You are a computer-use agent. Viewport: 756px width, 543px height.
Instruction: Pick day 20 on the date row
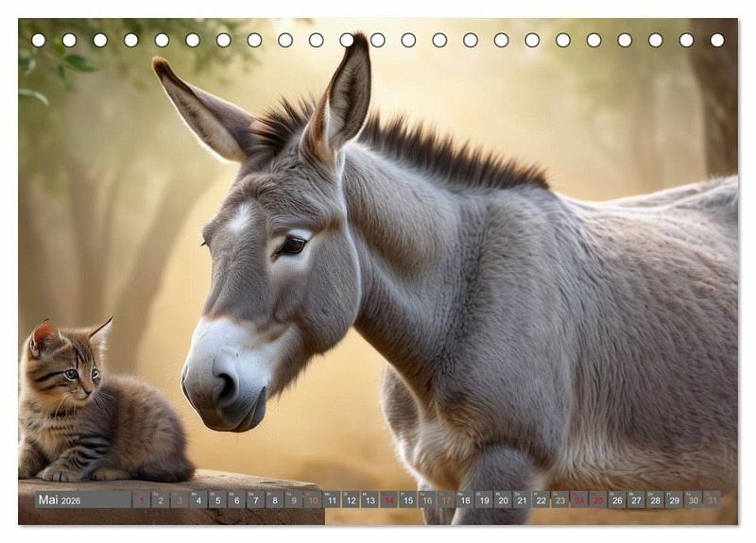coord(503,501)
